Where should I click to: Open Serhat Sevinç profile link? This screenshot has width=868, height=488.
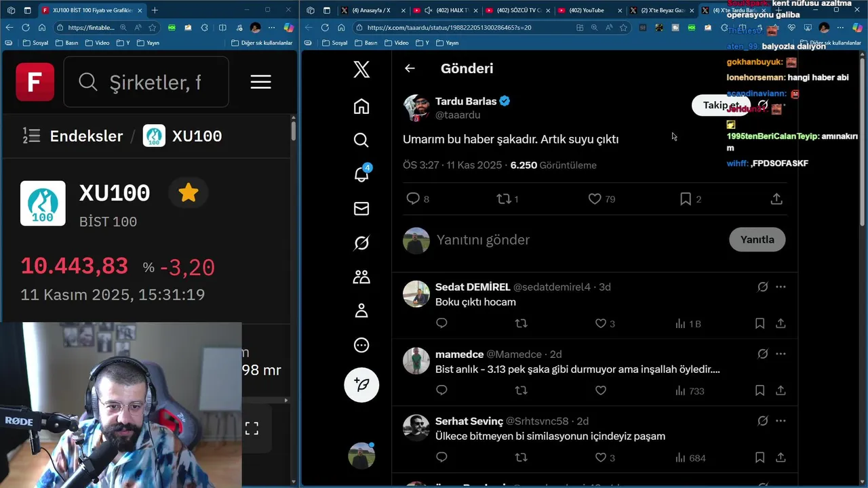point(469,421)
